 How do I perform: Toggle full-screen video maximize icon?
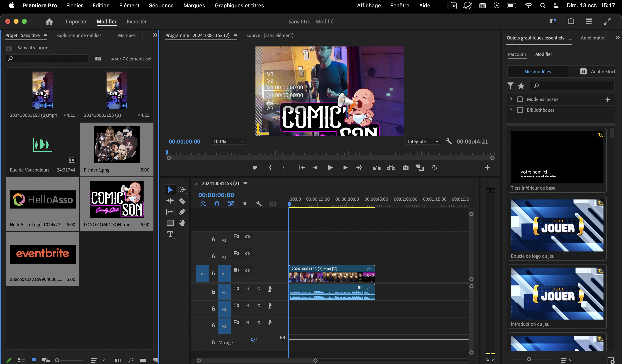[x=607, y=21]
